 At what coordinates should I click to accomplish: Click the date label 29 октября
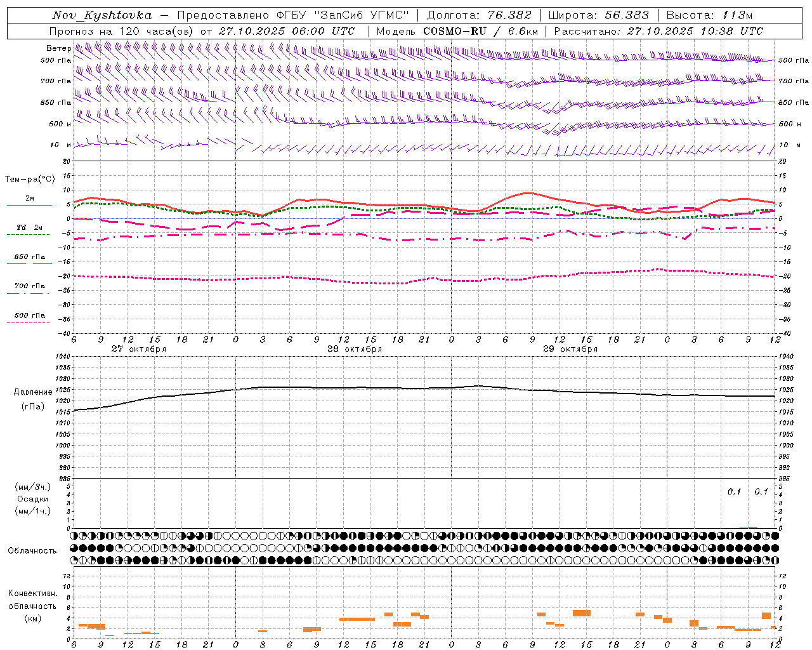click(x=570, y=348)
